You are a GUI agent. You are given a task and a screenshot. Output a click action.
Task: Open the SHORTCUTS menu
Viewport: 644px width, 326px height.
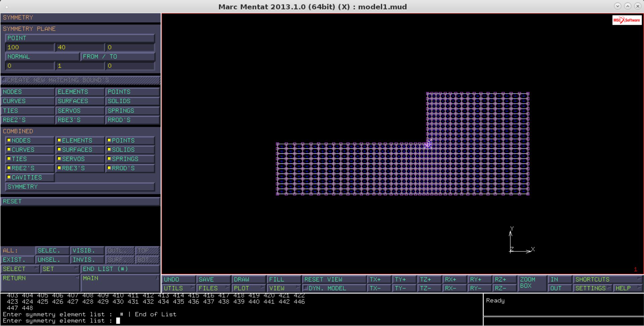pos(608,279)
